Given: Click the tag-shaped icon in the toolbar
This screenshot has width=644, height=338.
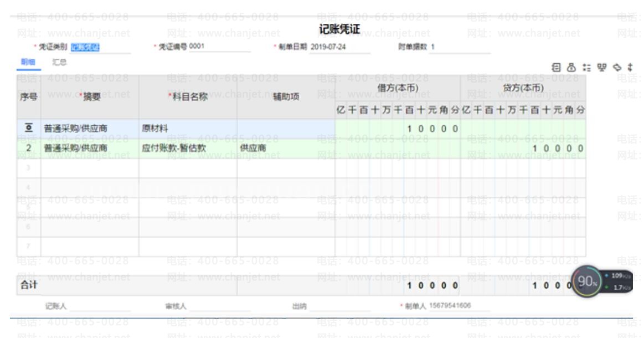Looking at the screenshot, I should (x=617, y=68).
